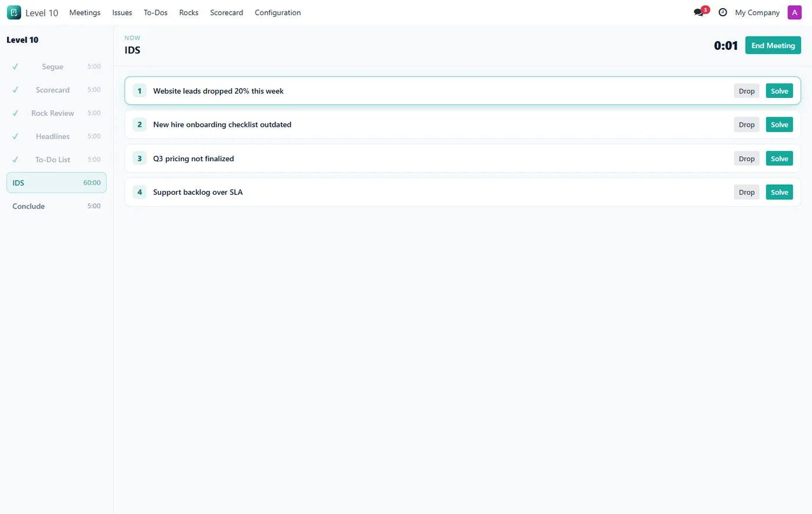The width and height of the screenshot is (812, 514).
Task: Click the Segue completed checkmark
Action: pos(15,67)
